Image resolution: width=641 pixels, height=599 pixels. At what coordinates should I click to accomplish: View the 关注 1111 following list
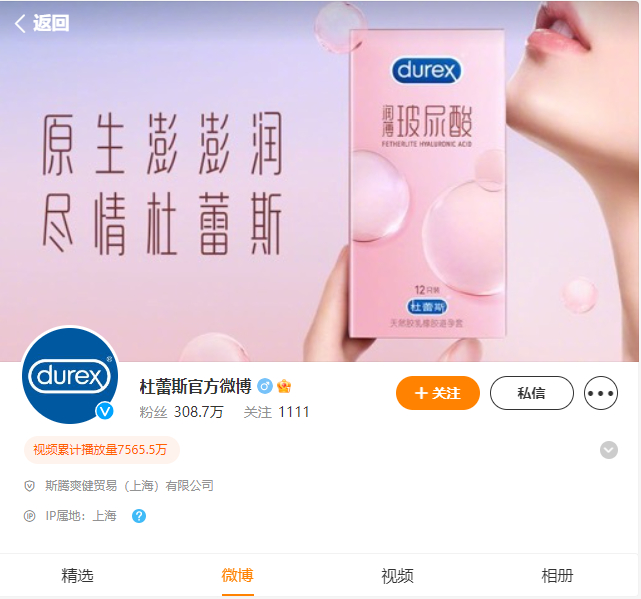pyautogui.click(x=276, y=412)
